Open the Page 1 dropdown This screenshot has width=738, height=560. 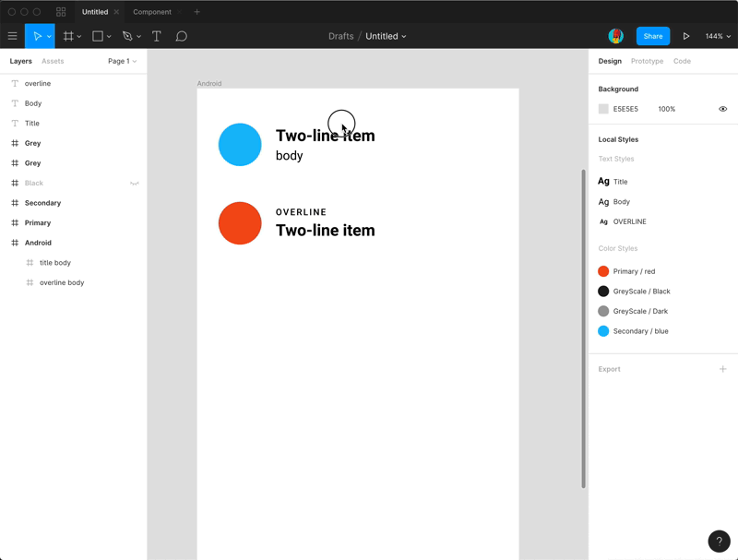click(x=123, y=61)
